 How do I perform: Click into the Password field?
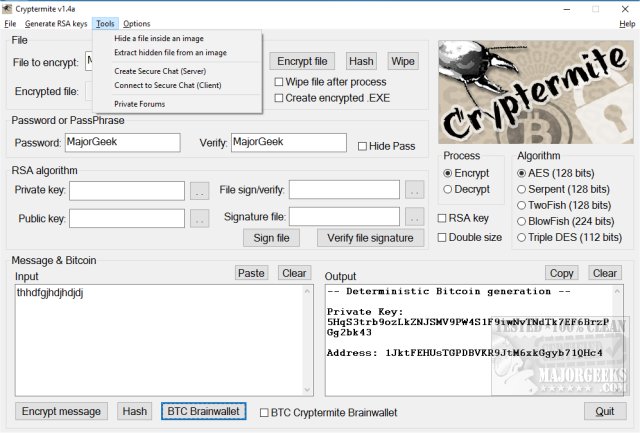tap(122, 142)
